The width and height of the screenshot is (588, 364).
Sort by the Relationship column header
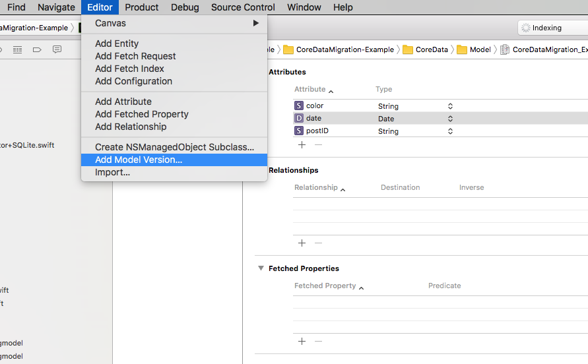pyautogui.click(x=319, y=187)
